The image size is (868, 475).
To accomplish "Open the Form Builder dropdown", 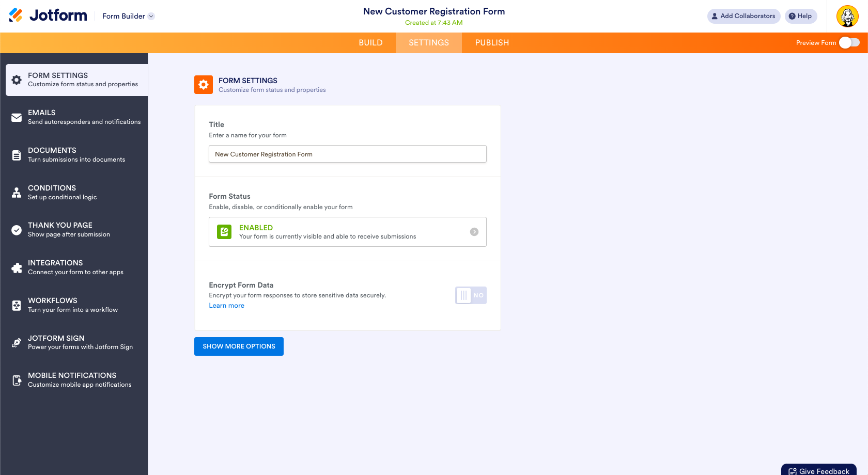I will pyautogui.click(x=128, y=16).
